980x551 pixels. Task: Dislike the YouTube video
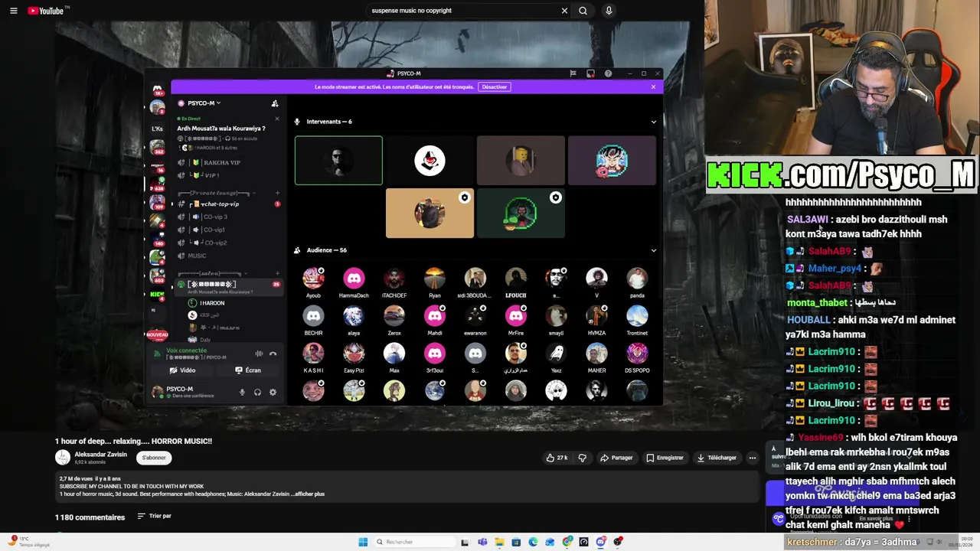click(x=582, y=458)
